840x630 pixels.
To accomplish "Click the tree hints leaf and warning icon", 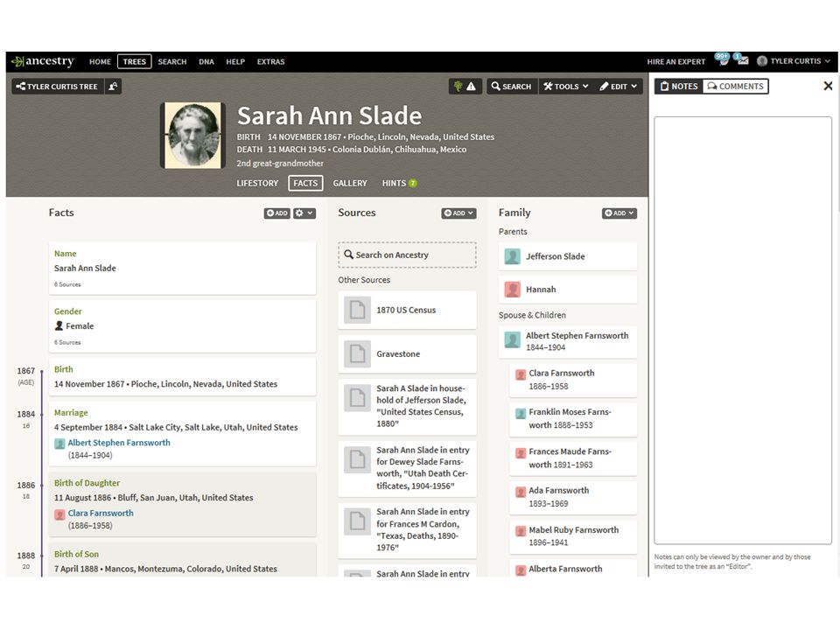I will coord(465,87).
